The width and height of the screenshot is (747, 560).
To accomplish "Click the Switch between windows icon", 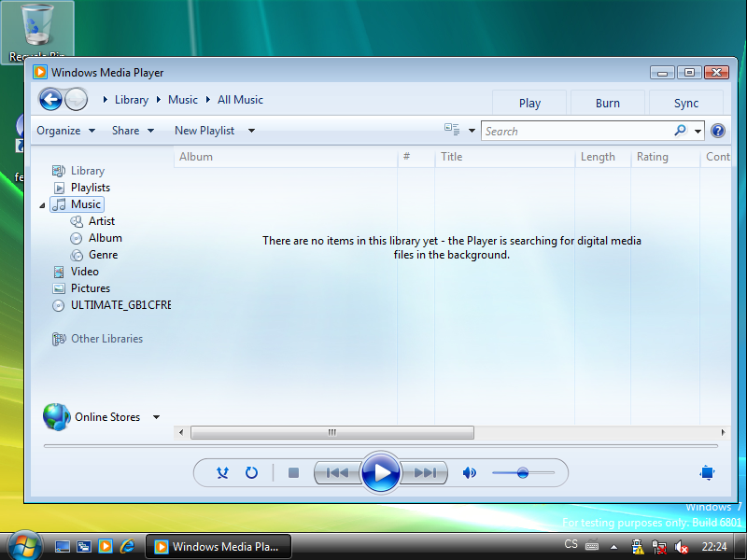I will pyautogui.click(x=84, y=547).
